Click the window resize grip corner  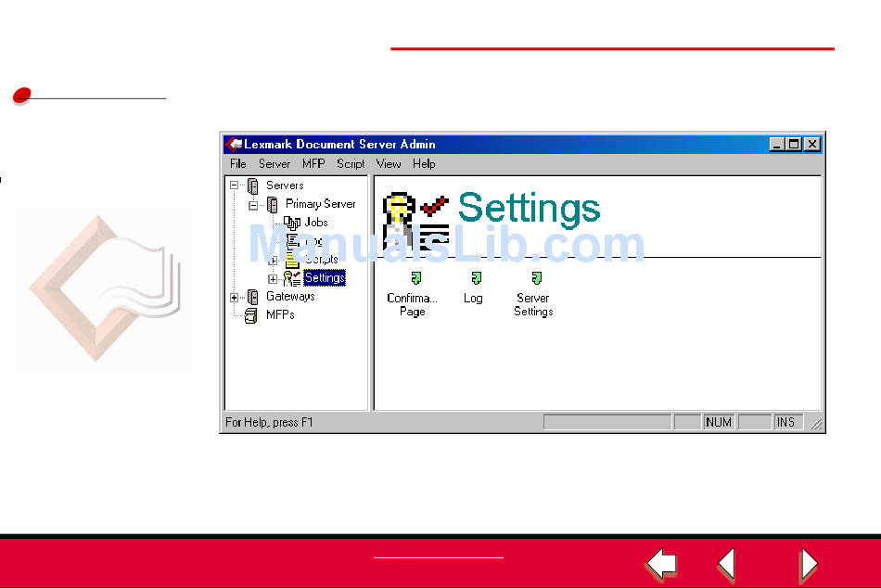tap(816, 425)
